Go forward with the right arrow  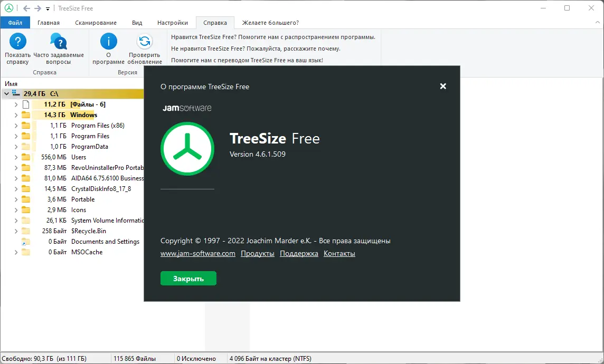(37, 8)
